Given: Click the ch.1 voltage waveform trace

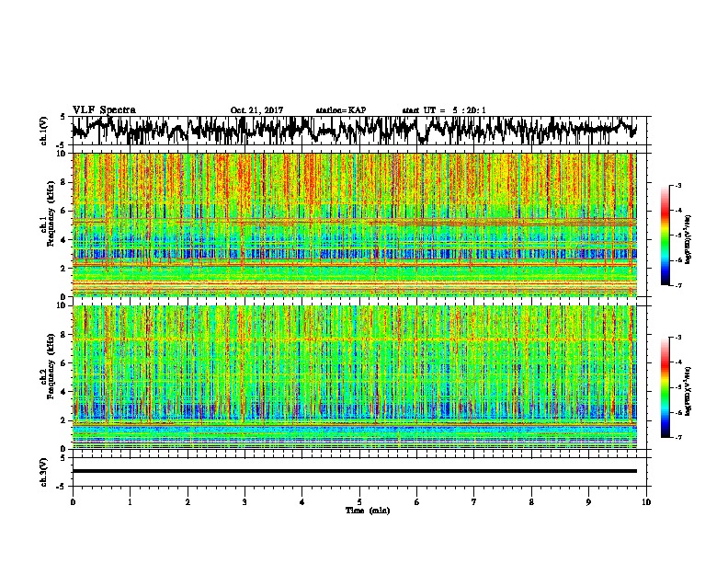Looking at the screenshot, I should 354,130.
